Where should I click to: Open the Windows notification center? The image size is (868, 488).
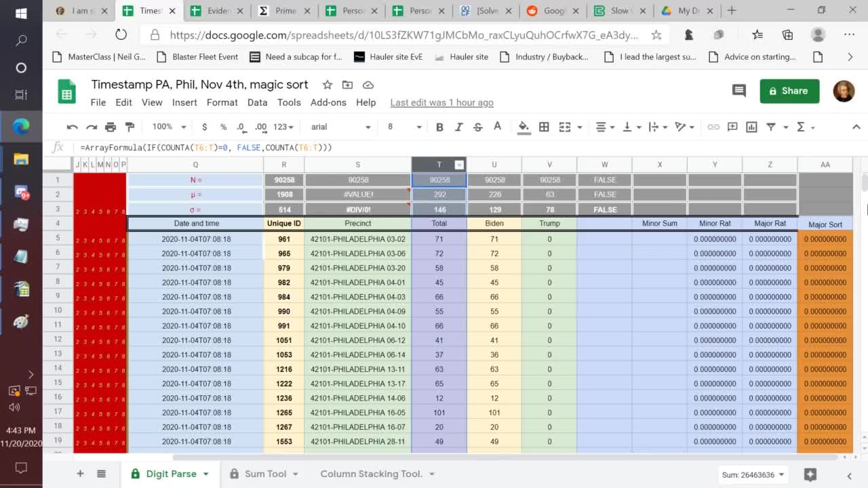click(21, 468)
